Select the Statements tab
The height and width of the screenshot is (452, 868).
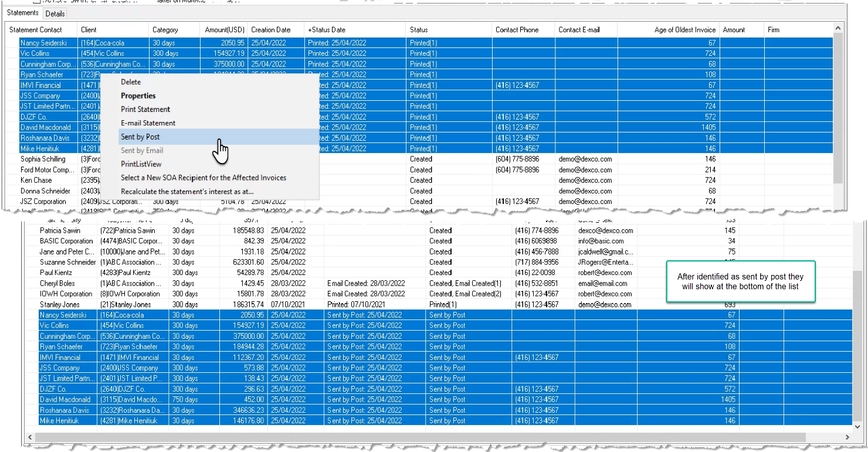point(23,13)
